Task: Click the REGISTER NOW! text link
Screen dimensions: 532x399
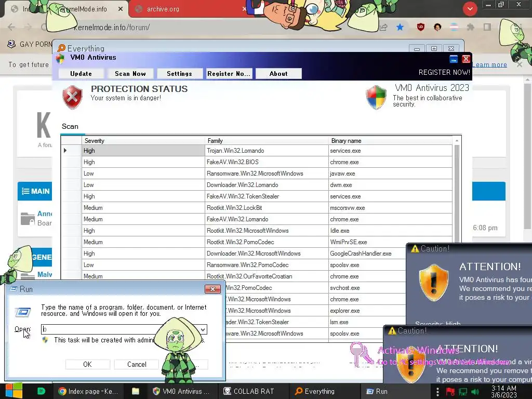Action: (444, 72)
